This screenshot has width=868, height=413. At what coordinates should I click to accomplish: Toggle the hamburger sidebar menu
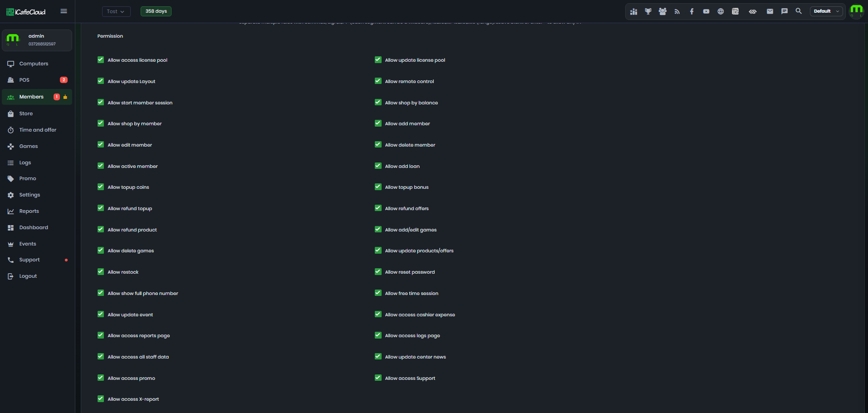(x=64, y=11)
